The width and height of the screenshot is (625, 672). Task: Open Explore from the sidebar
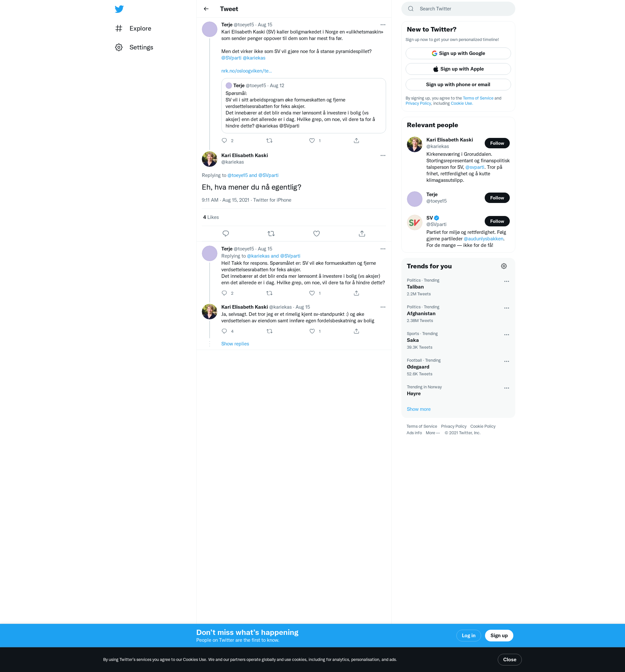(133, 28)
